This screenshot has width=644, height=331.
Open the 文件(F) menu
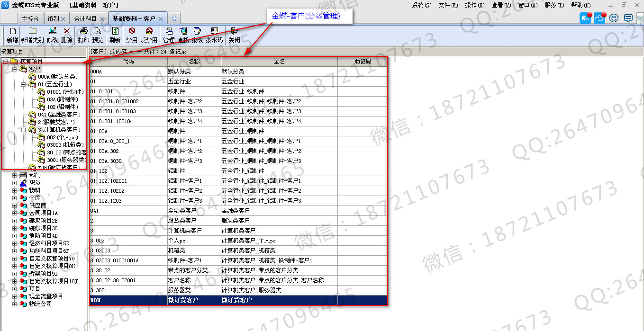[x=448, y=5]
